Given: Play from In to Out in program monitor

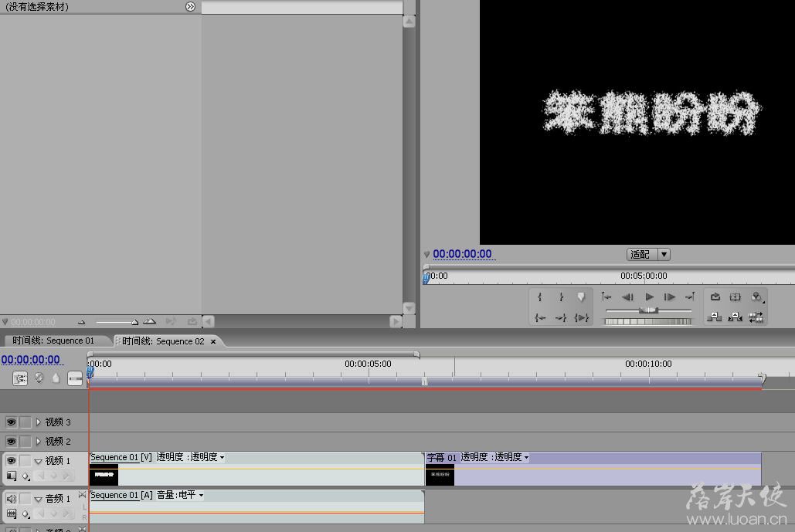Looking at the screenshot, I should click(582, 317).
